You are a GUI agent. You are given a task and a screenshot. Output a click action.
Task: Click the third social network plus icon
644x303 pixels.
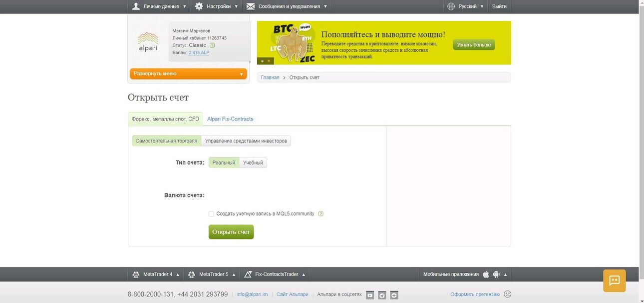[394, 295]
